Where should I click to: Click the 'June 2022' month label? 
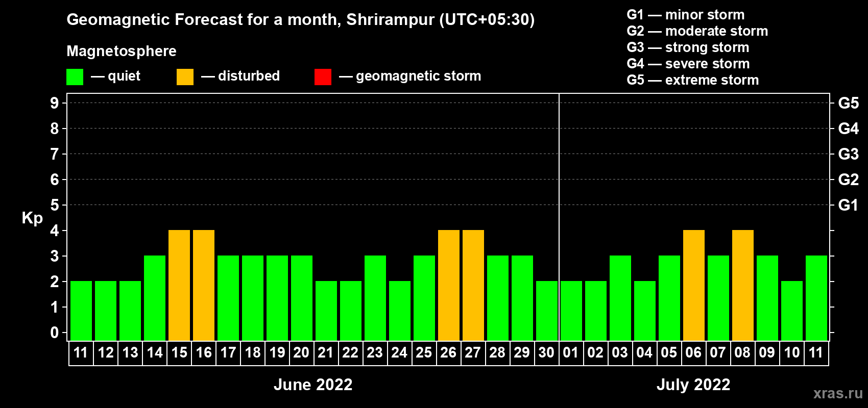tap(313, 385)
